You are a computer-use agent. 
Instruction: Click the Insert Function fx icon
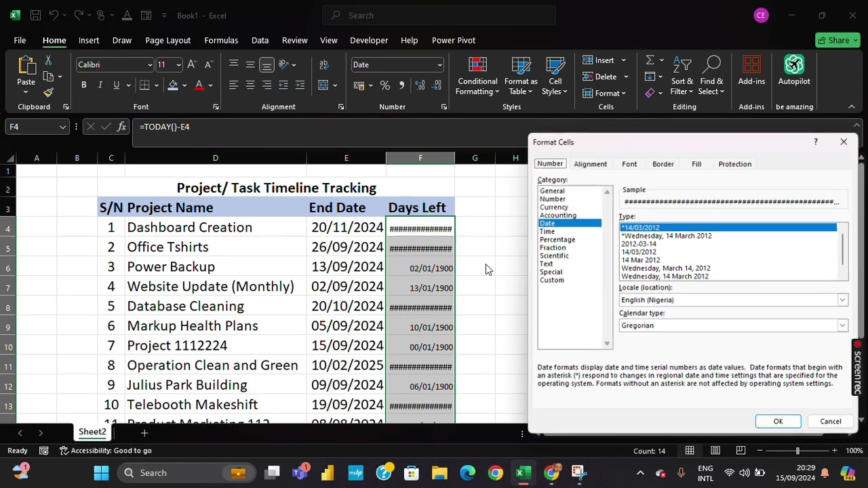pyautogui.click(x=121, y=127)
